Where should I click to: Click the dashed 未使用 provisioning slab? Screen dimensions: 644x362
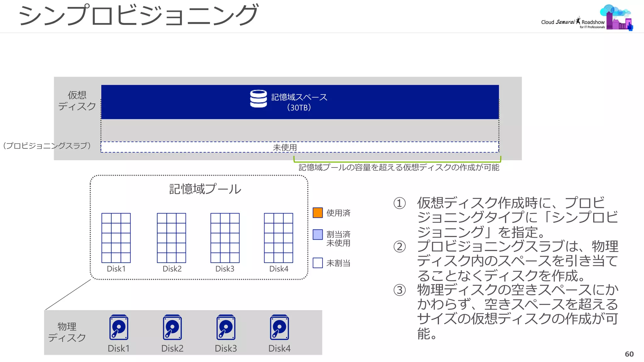coord(300,147)
